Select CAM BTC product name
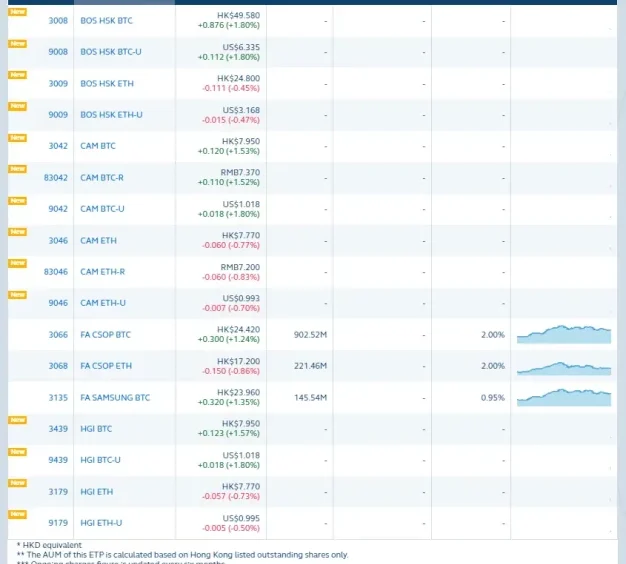This screenshot has height=564, width=626. click(98, 146)
